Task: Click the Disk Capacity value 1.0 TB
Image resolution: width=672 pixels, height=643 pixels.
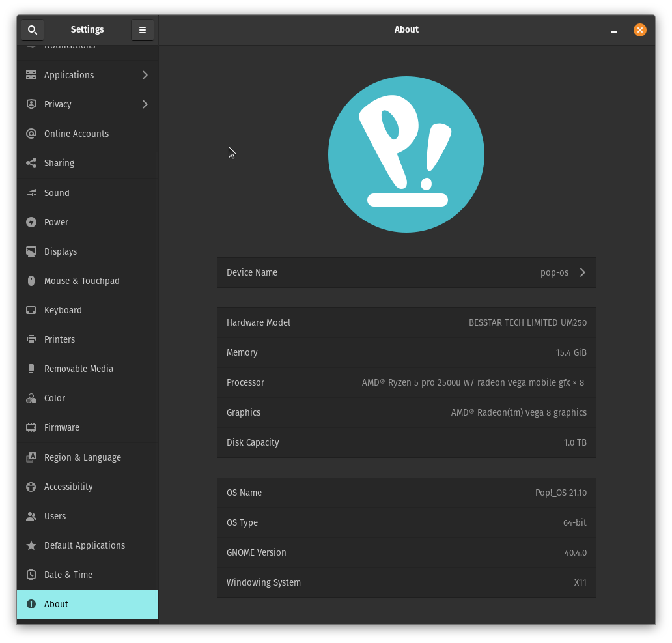Action: tap(575, 442)
